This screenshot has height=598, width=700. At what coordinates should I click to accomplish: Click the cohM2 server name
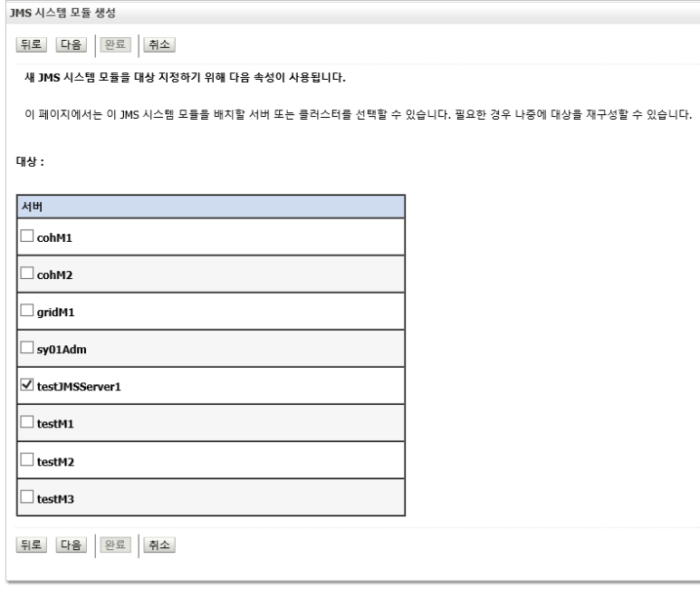point(54,275)
